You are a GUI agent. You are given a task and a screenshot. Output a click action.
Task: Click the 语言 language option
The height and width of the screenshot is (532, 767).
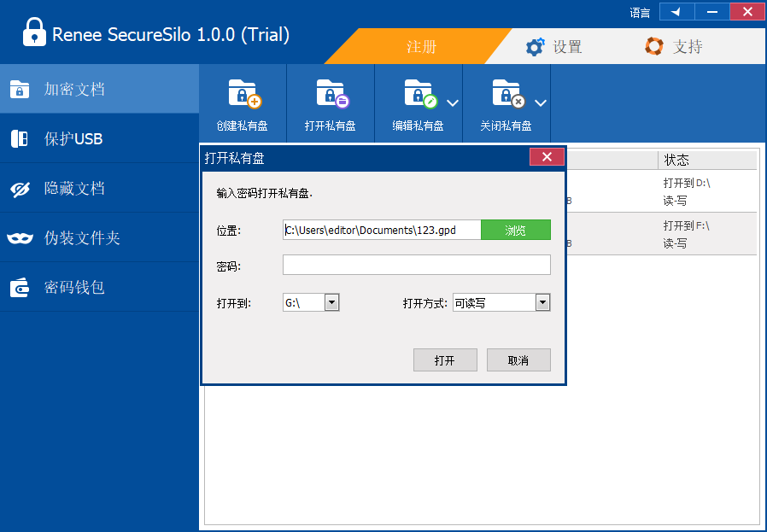(640, 13)
